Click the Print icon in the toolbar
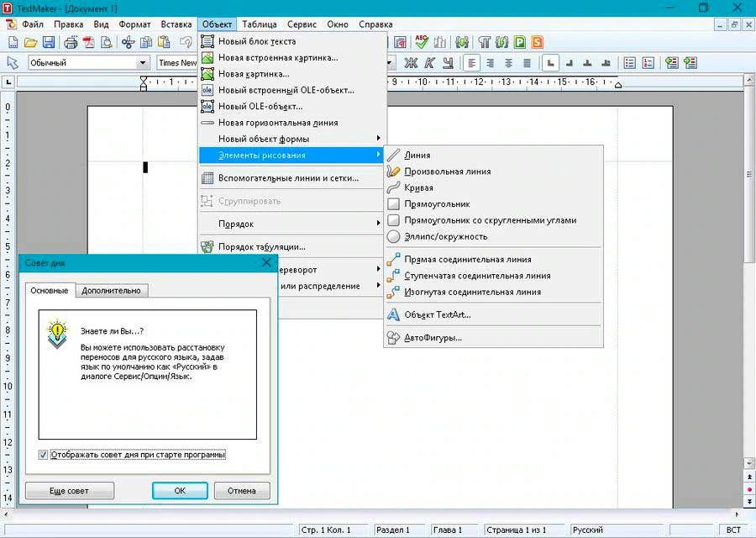This screenshot has height=538, width=756. (x=71, y=43)
